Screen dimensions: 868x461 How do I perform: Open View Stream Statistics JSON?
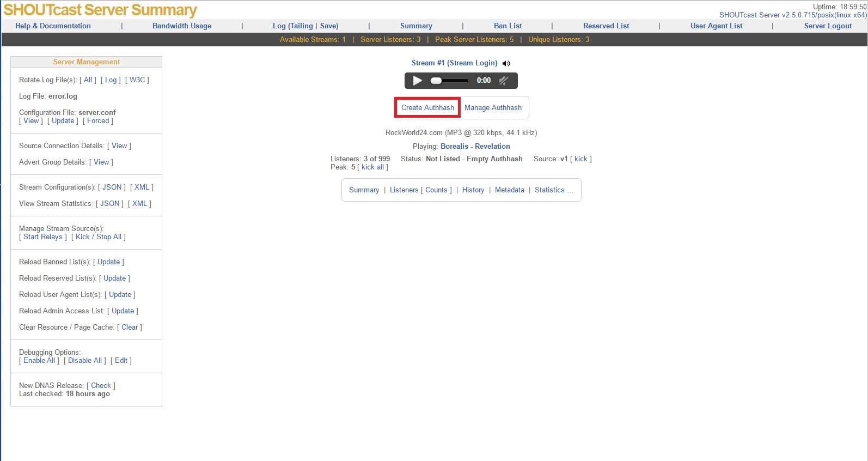[x=109, y=203]
